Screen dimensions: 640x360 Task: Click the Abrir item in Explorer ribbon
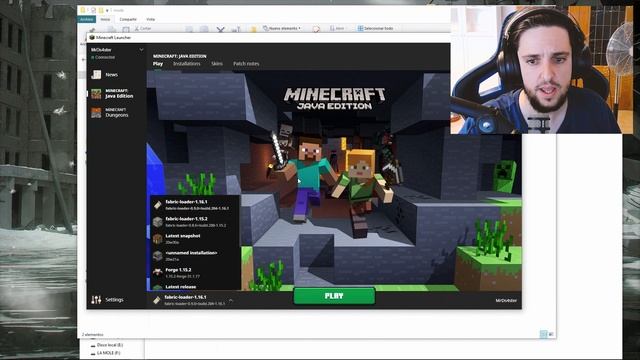(337, 28)
